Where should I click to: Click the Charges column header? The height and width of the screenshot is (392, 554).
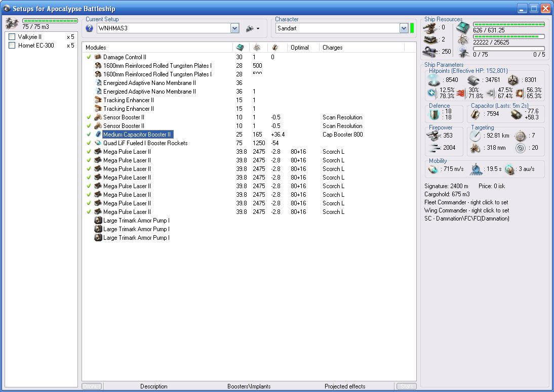pos(362,47)
